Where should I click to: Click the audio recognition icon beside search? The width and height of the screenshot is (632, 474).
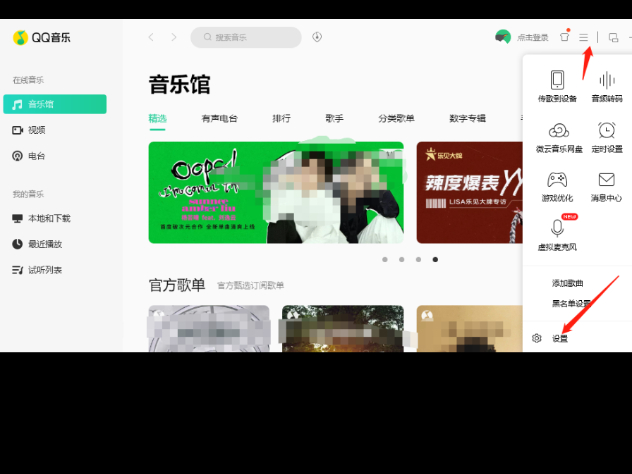[317, 37]
